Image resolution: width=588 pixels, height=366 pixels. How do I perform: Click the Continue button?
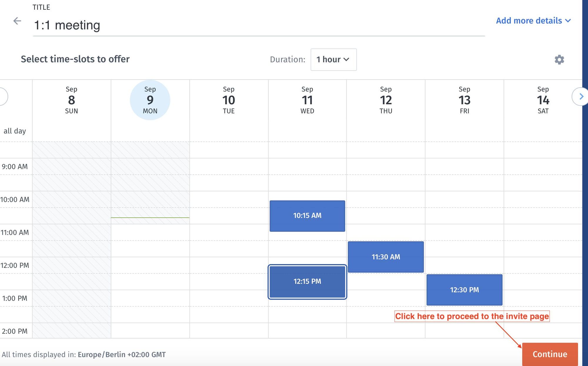(550, 354)
